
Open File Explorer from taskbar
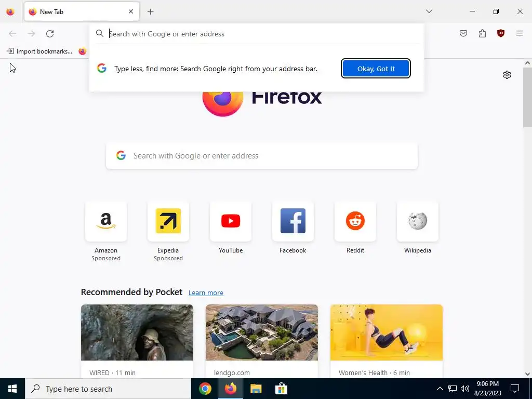pyautogui.click(x=256, y=389)
